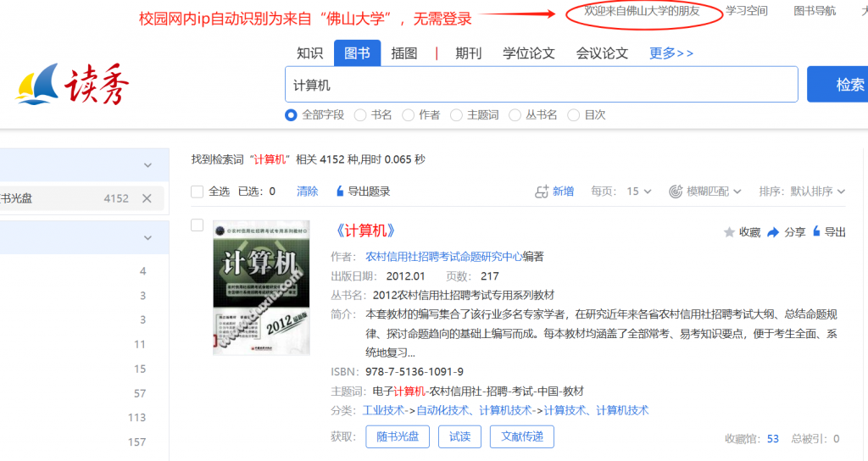Collapse the second sidebar panel chevron

pos(147,237)
